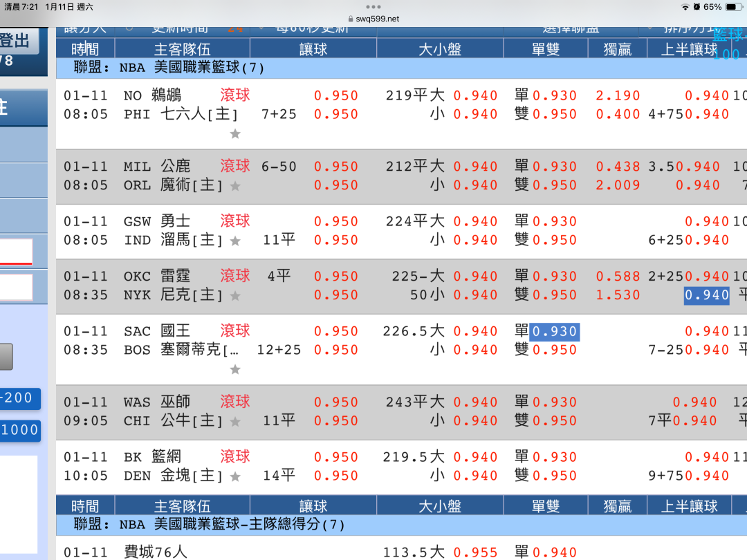Image resolution: width=747 pixels, height=560 pixels.
Task: Pick 獨贏 2.190 odds for NO 鵜鶘
Action: [x=618, y=95]
